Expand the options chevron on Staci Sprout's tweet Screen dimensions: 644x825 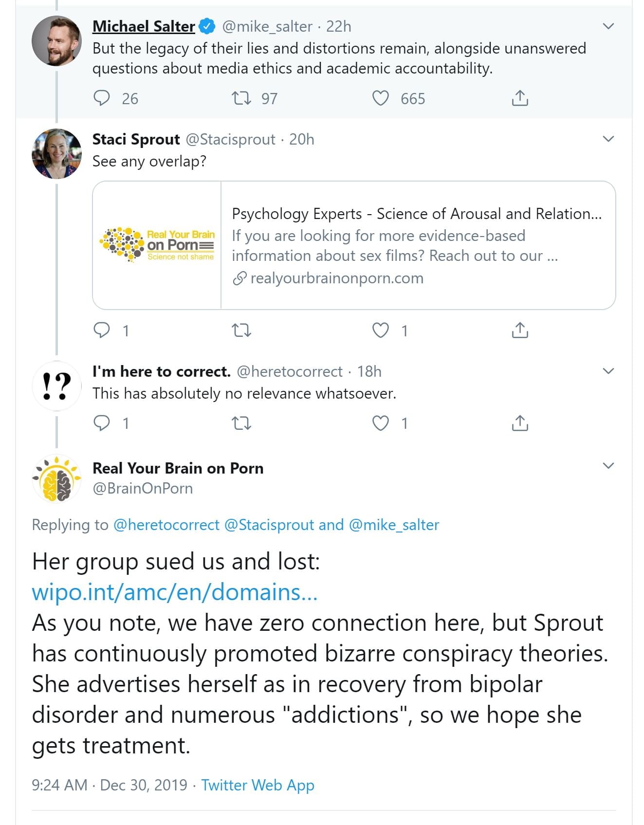608,139
